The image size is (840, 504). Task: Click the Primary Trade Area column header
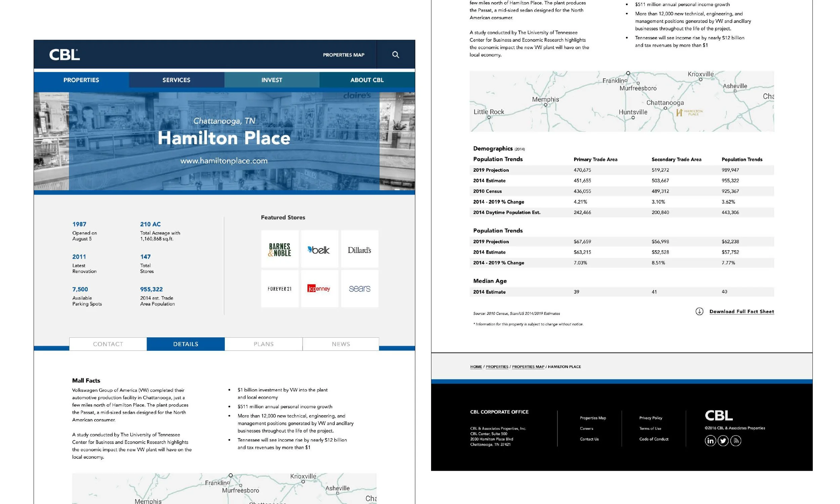click(595, 160)
